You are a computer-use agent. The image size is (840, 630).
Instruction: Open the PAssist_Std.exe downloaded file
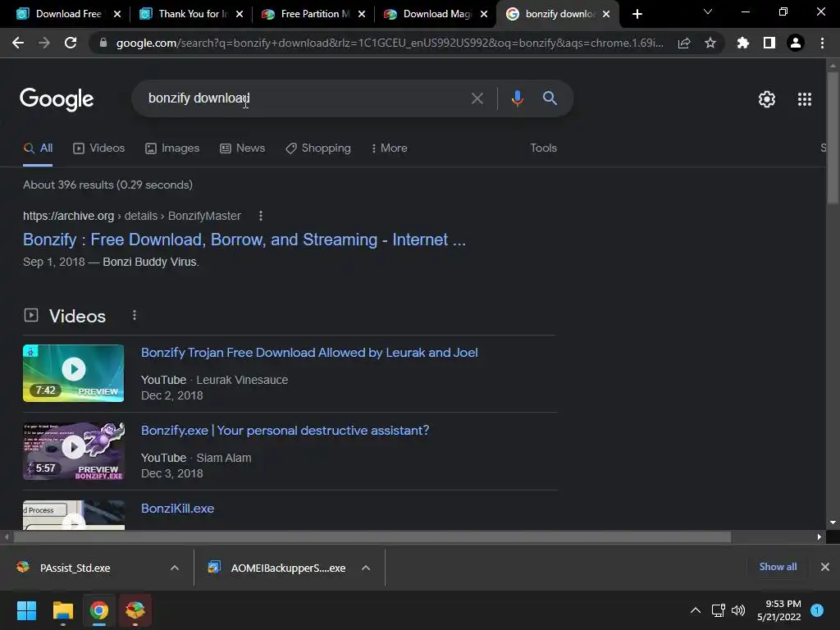[x=75, y=568]
